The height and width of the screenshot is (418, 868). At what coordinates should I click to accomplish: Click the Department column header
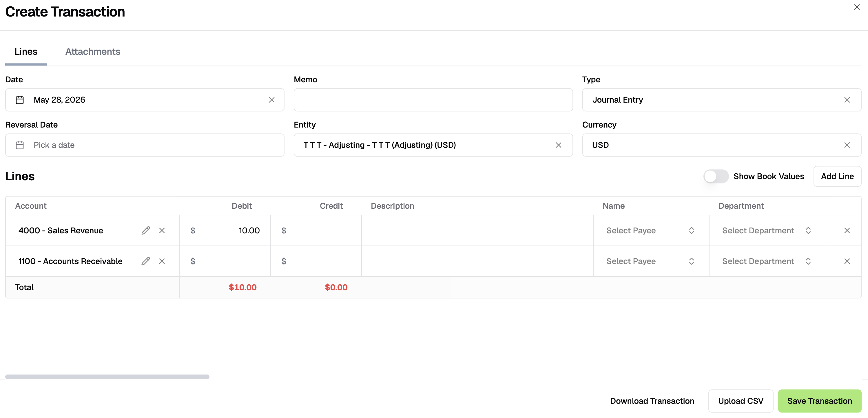pyautogui.click(x=741, y=206)
